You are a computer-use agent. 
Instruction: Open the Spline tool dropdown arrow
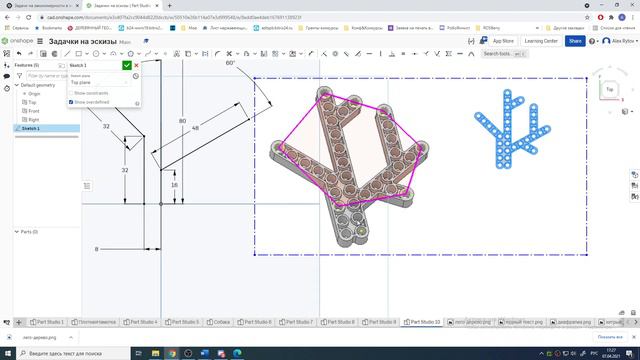click(156, 54)
